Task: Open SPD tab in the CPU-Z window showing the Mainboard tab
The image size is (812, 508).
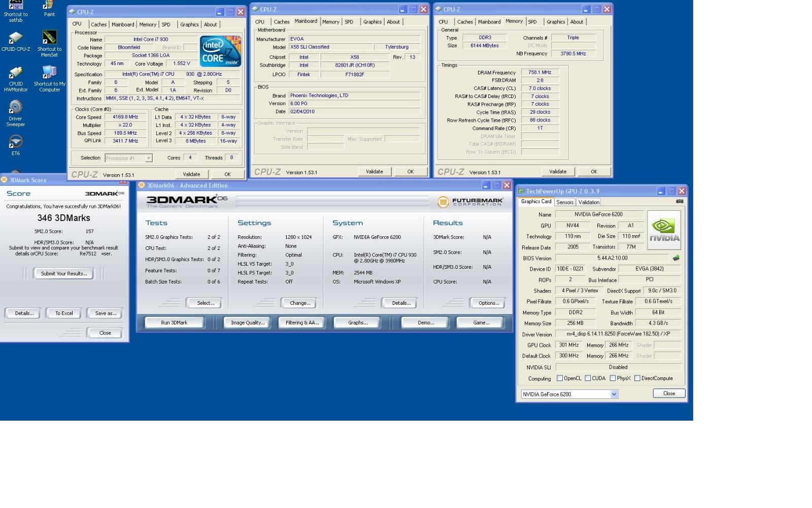Action: pyautogui.click(x=349, y=22)
